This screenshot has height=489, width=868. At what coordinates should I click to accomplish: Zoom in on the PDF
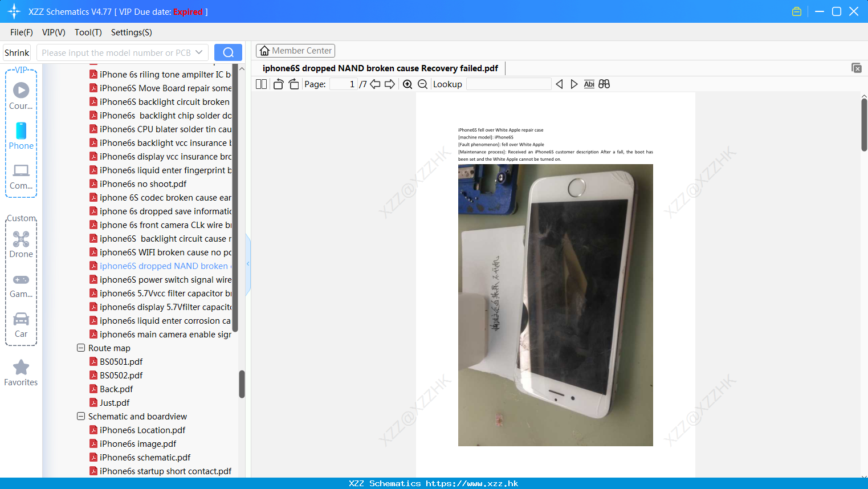407,84
